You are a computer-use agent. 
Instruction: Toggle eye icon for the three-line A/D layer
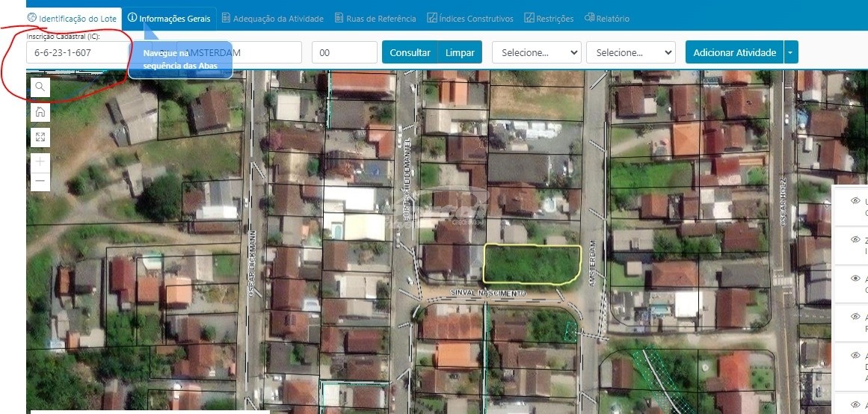855,355
